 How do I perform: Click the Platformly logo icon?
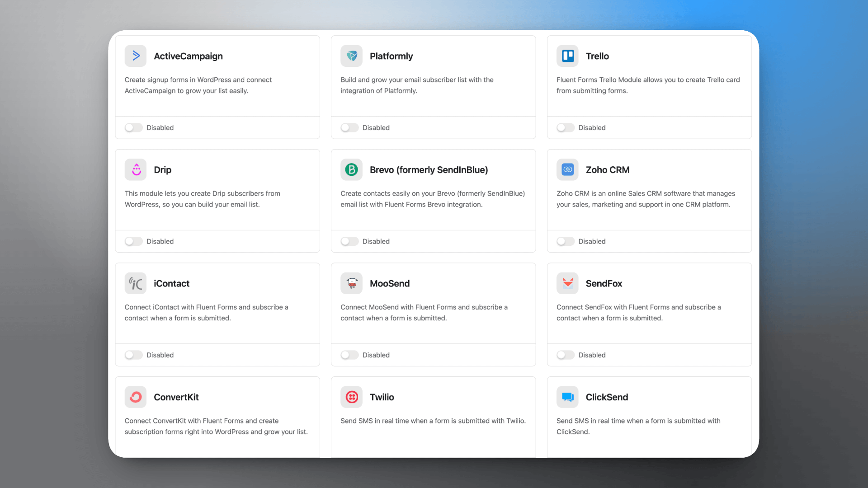click(351, 56)
